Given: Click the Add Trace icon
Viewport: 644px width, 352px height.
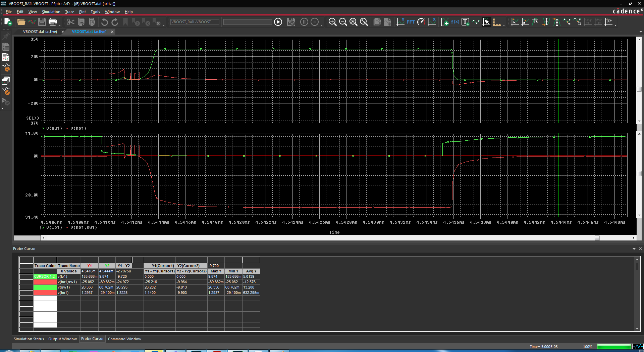Looking at the screenshot, I should point(444,22).
